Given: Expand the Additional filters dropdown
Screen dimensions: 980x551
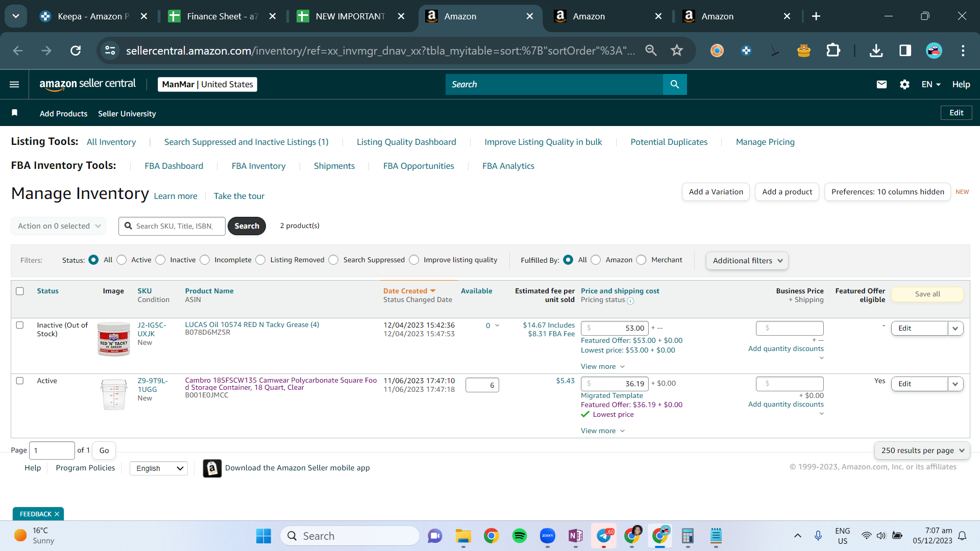Looking at the screenshot, I should pyautogui.click(x=747, y=261).
